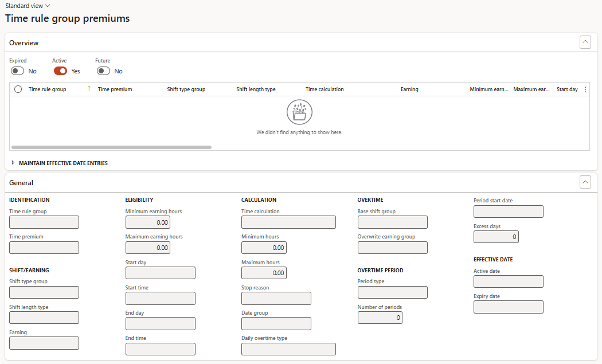Screen dimensions: 602x364
Task: Click the 'We didn't find anything to show here' message
Action: [299, 132]
